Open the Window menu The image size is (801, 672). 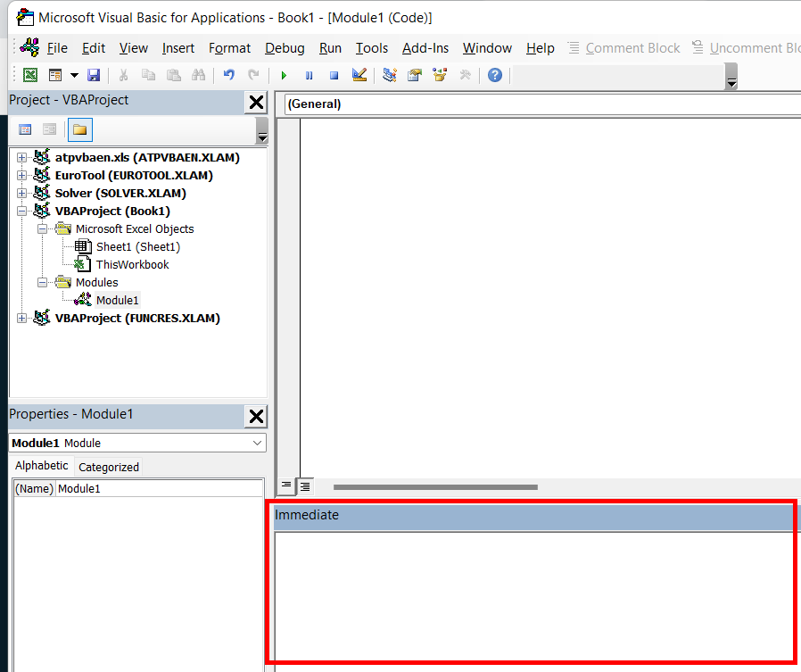click(487, 48)
